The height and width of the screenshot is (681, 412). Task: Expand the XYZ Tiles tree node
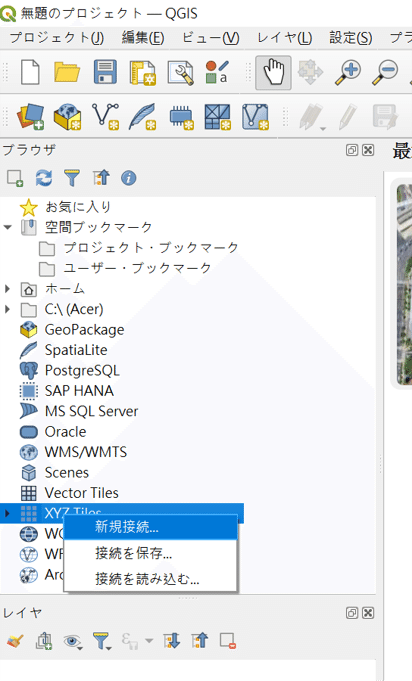[x=7, y=513]
